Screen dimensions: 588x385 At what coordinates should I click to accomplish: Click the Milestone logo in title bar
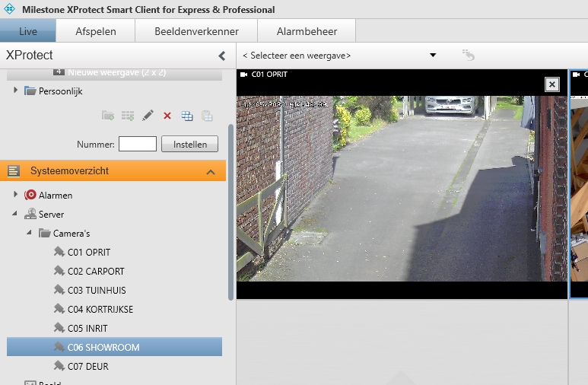click(x=9, y=9)
